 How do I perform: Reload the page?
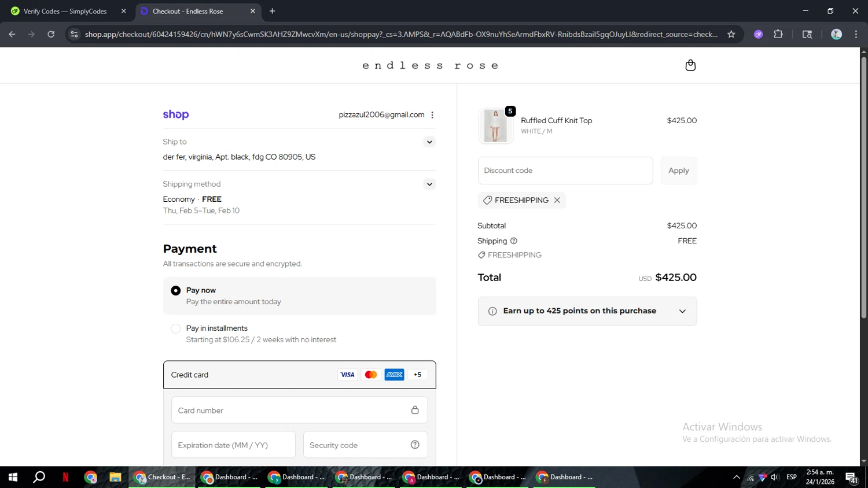coord(51,34)
